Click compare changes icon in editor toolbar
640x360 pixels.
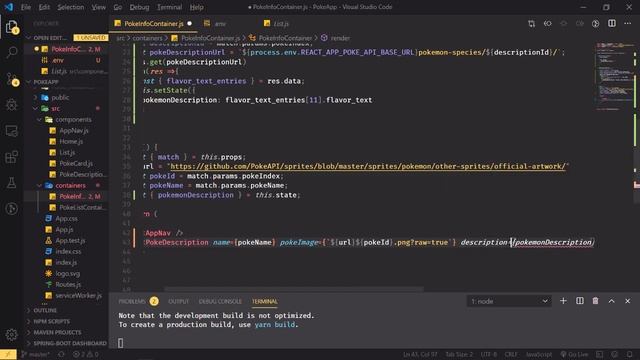coord(531,24)
